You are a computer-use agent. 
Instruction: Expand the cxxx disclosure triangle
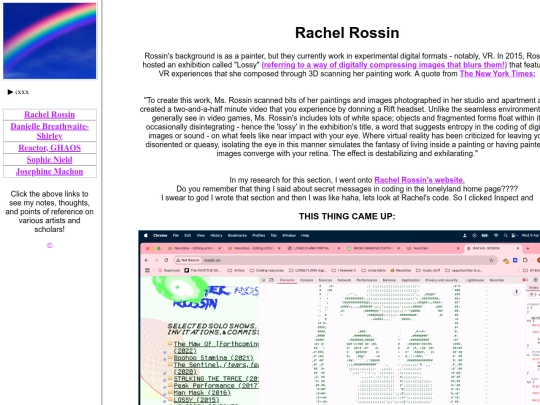pos(10,92)
